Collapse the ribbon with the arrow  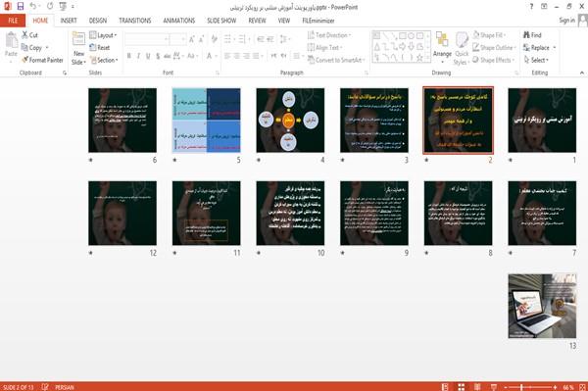581,73
